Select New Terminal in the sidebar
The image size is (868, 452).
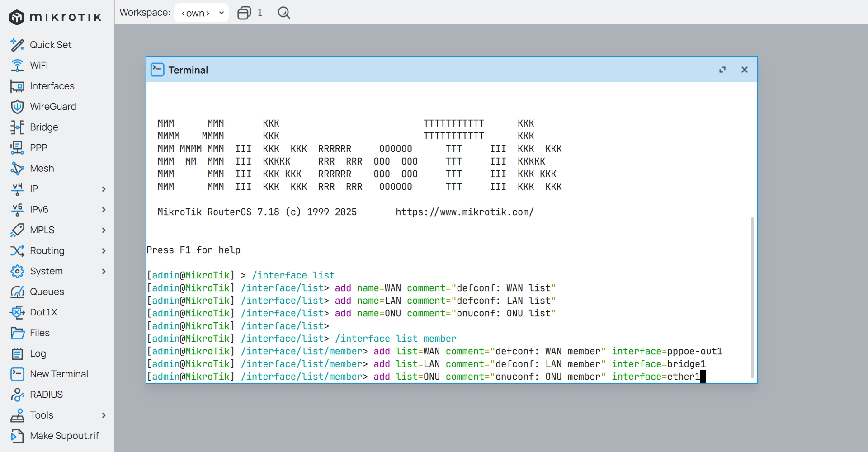tap(57, 374)
